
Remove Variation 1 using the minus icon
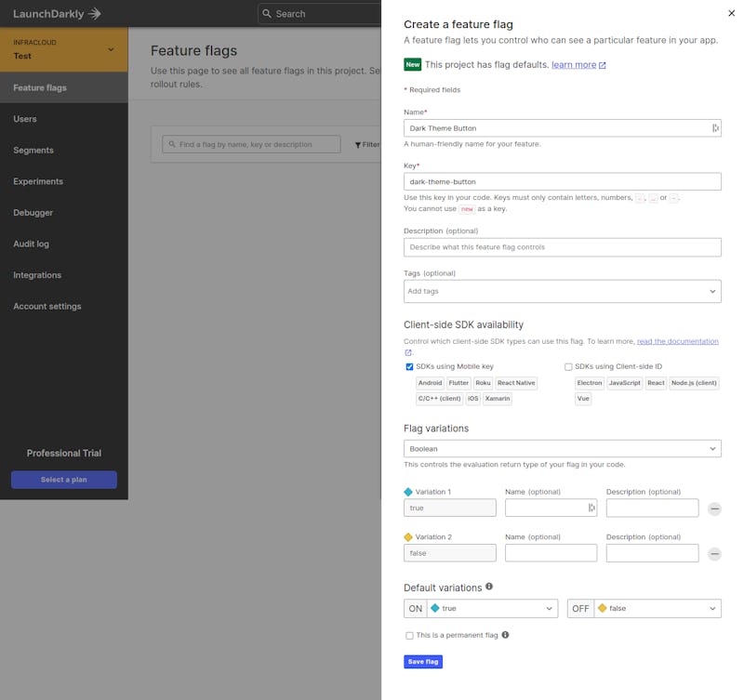tap(714, 508)
